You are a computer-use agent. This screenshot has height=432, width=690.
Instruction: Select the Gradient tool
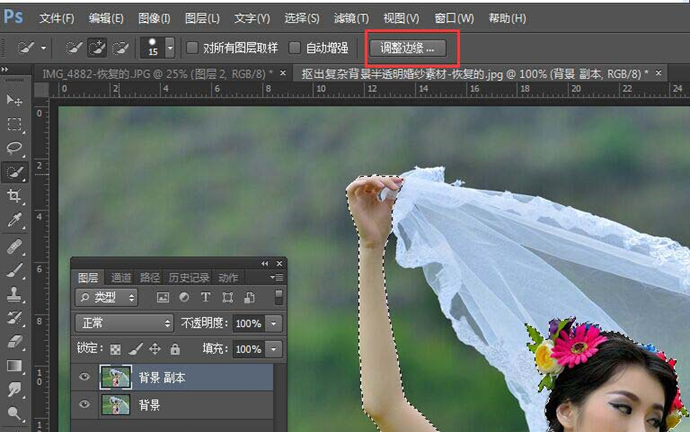coord(14,366)
